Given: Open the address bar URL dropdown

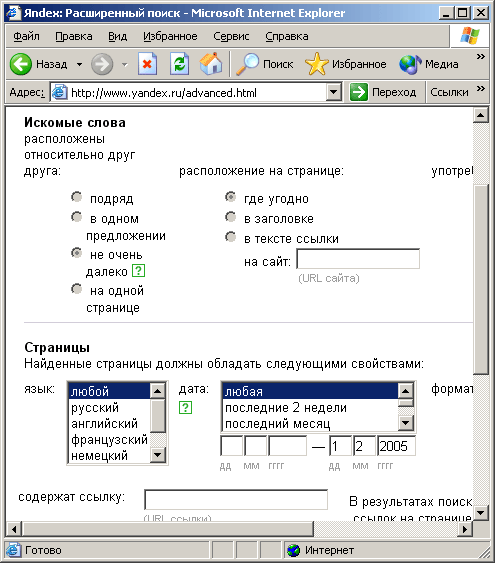Looking at the screenshot, I should point(334,93).
